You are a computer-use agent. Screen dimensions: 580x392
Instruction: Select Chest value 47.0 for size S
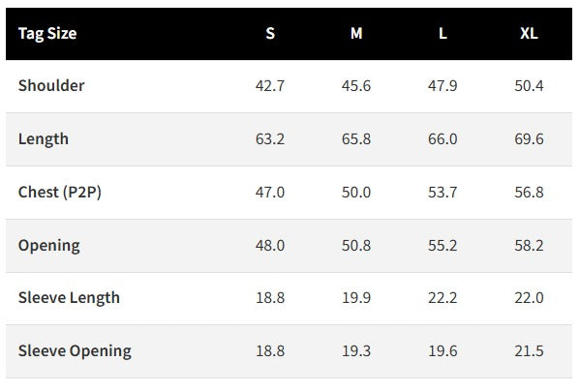[270, 193]
